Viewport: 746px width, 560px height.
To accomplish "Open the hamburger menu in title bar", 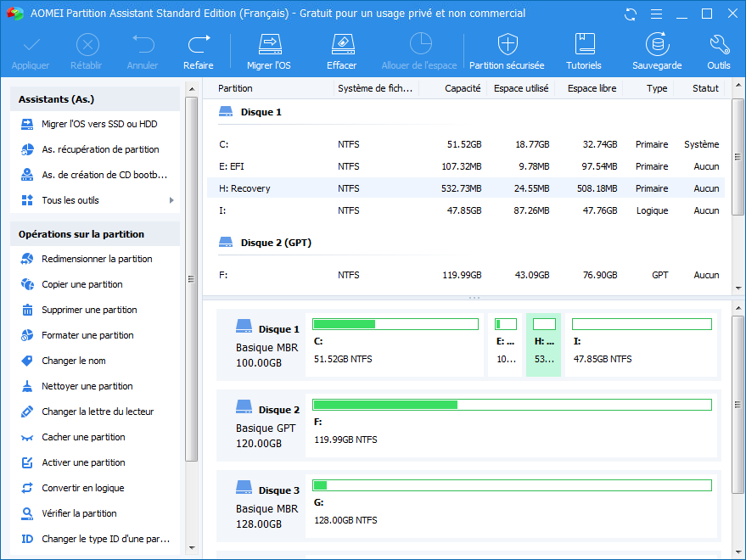I will tap(654, 14).
